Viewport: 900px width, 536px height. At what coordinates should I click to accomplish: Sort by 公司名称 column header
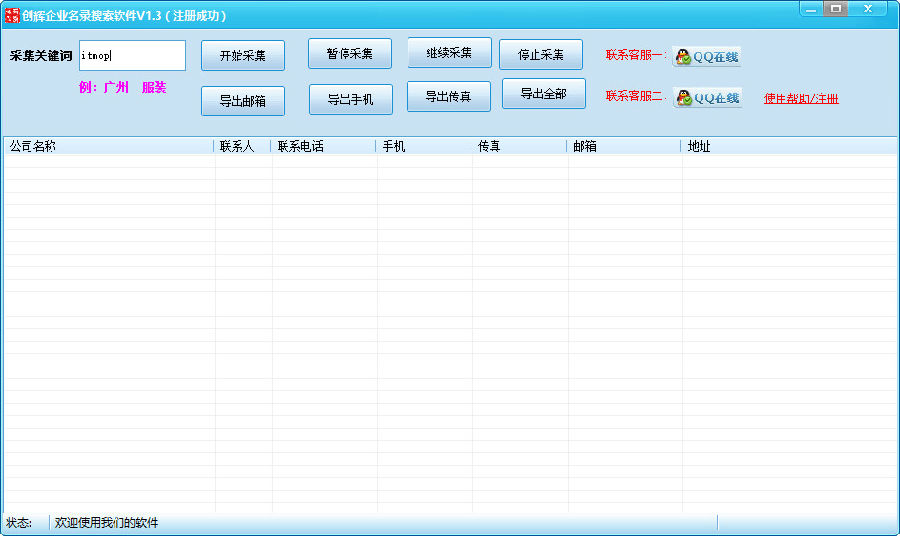tap(108, 146)
